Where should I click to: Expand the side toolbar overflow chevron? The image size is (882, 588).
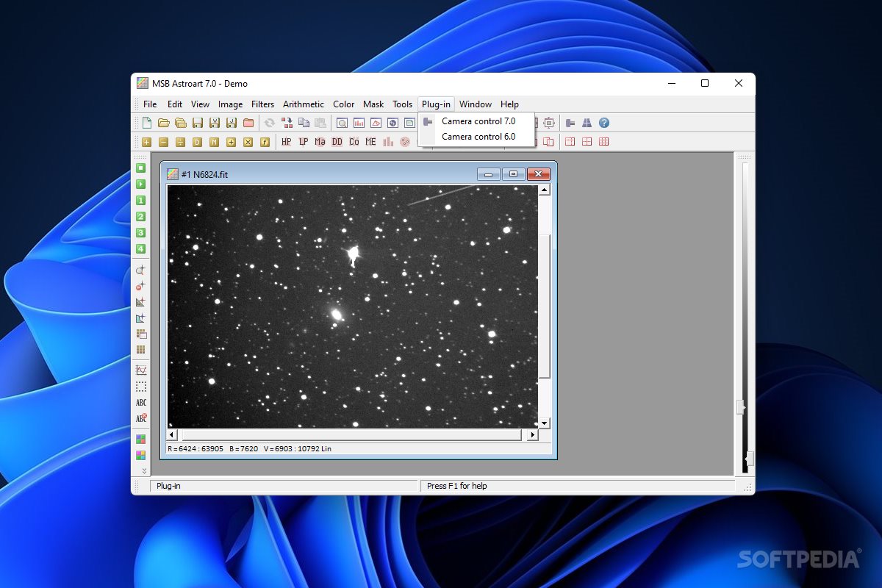[x=144, y=470]
